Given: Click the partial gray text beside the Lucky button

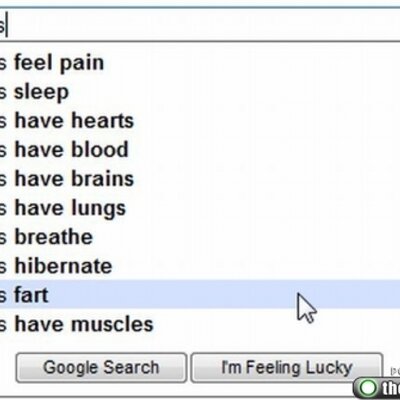Looking at the screenshot, I should (395, 371).
